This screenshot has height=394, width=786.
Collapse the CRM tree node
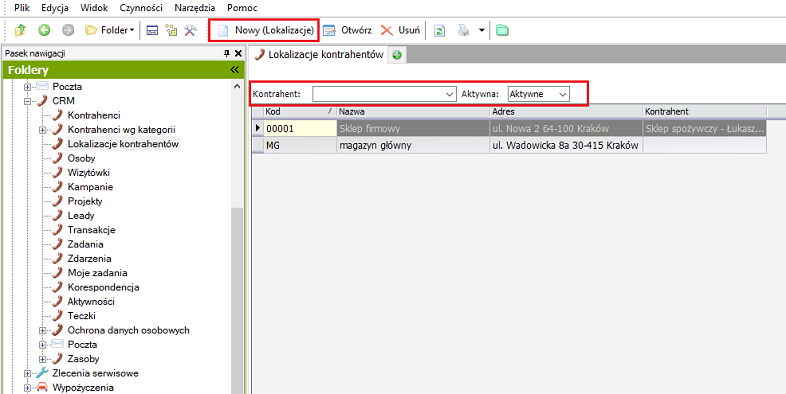coord(28,101)
